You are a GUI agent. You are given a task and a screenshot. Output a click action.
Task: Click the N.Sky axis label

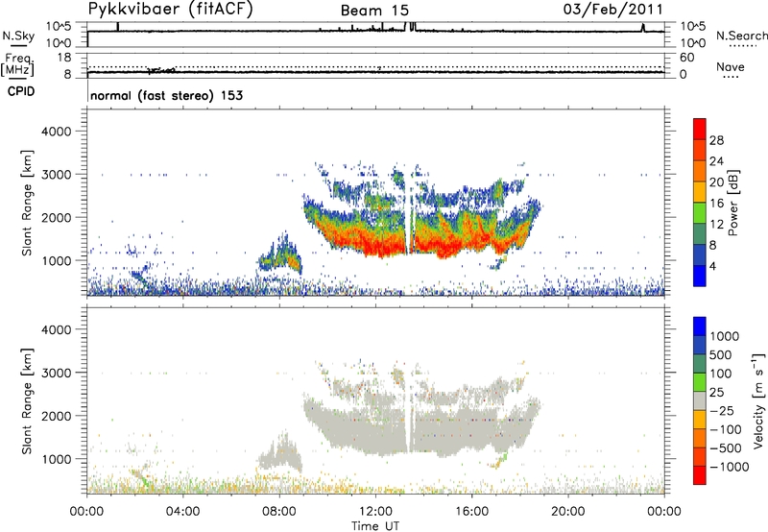point(18,36)
